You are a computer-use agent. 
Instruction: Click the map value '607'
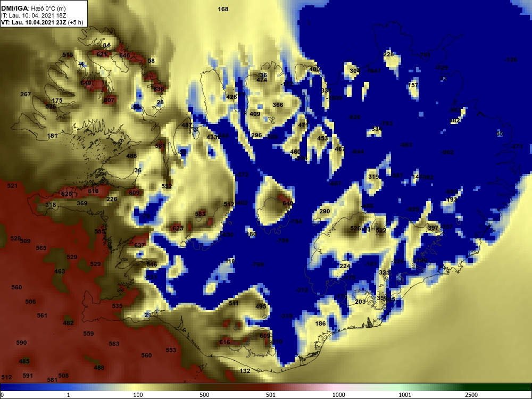click(109, 100)
